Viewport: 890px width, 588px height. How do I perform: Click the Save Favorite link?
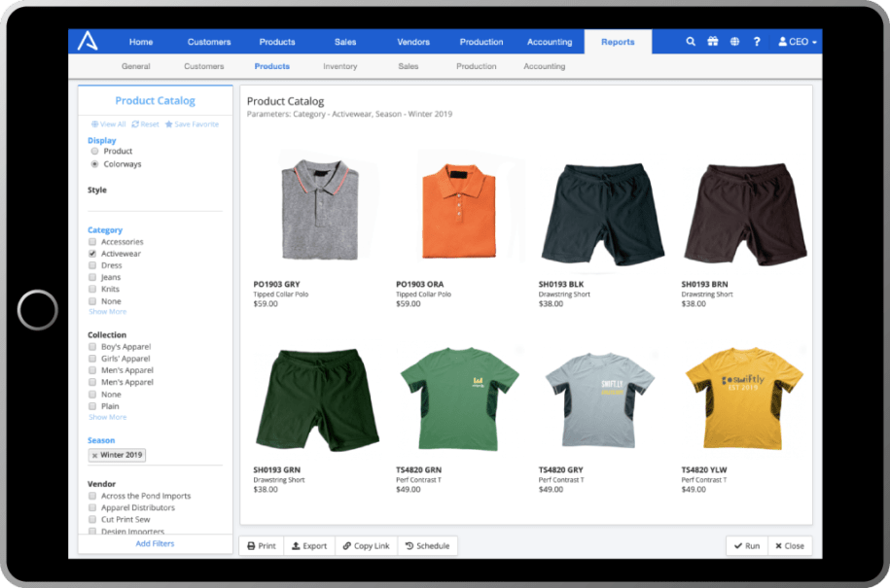coord(193,124)
